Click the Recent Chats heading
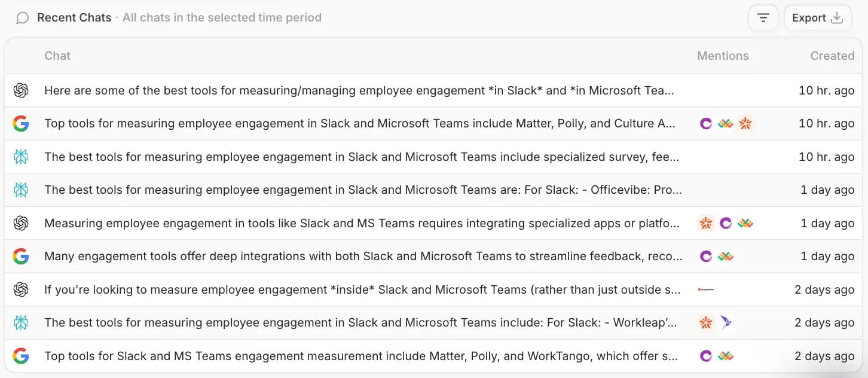This screenshot has height=378, width=868. point(74,18)
